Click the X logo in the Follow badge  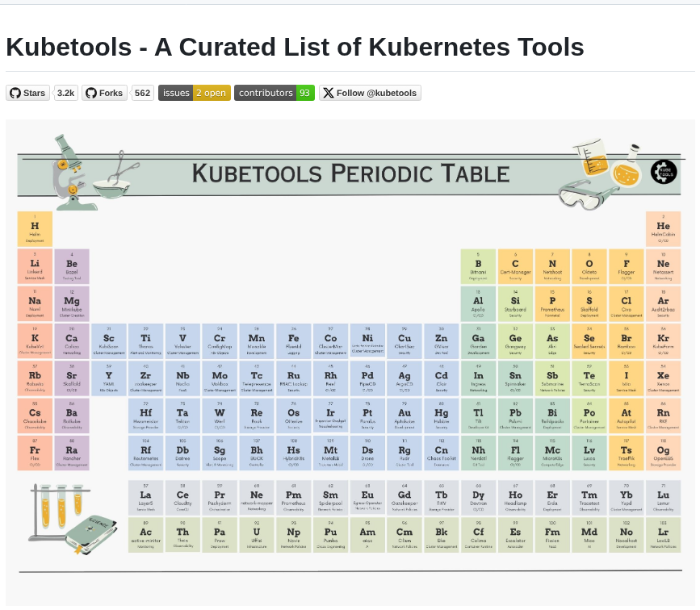click(x=328, y=93)
